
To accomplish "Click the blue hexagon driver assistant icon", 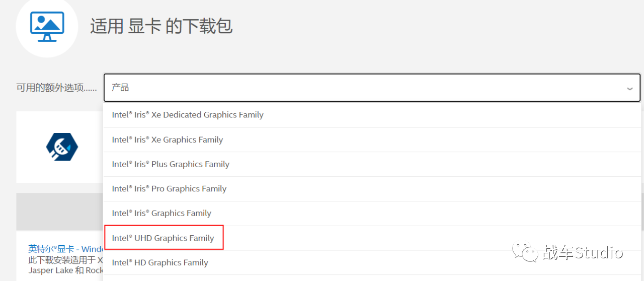I will click(x=62, y=147).
